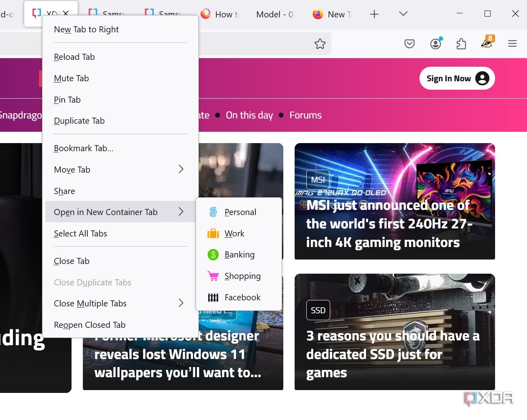
Task: Open the Forums navigation link
Action: pos(305,115)
